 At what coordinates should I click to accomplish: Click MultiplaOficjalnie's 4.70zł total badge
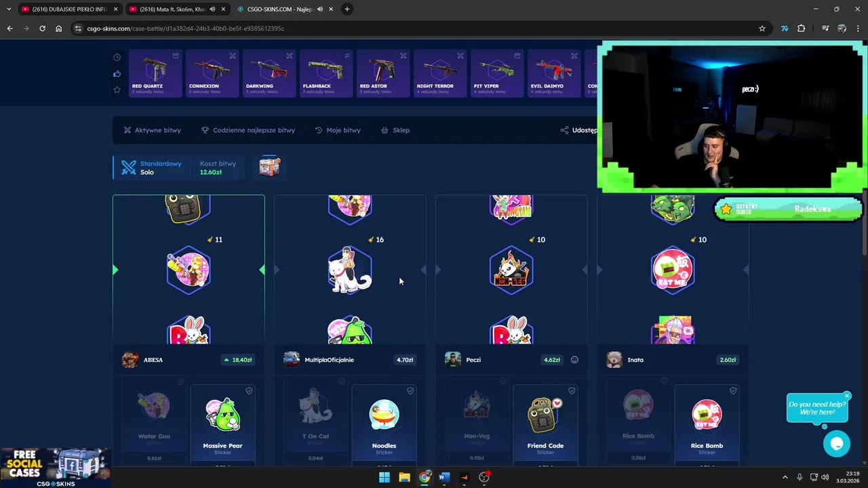tap(405, 360)
